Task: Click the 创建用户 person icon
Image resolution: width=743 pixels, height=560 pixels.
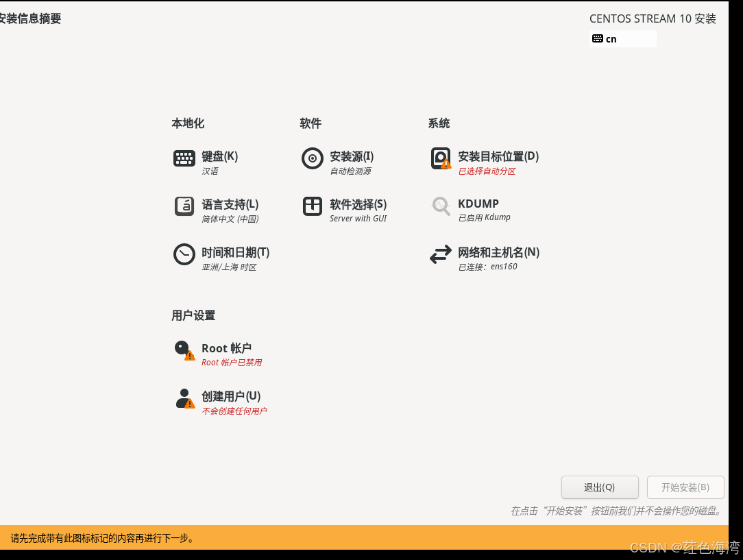Action: click(185, 398)
